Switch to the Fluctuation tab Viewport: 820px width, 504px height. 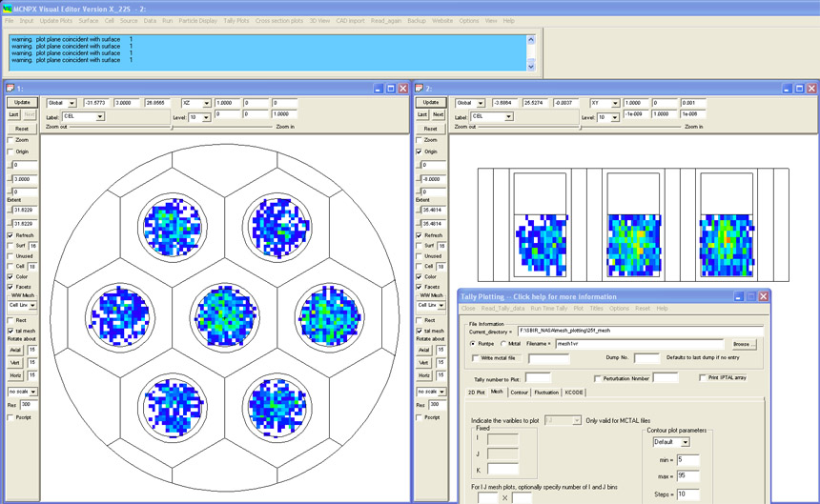pos(546,393)
